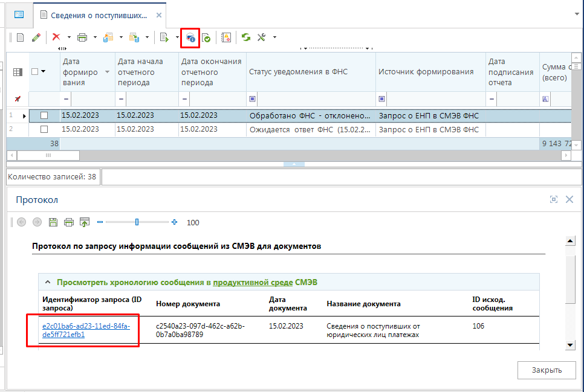Open the dropdown next to the import icon
Image resolution: width=584 pixels, height=392 pixels.
point(147,37)
